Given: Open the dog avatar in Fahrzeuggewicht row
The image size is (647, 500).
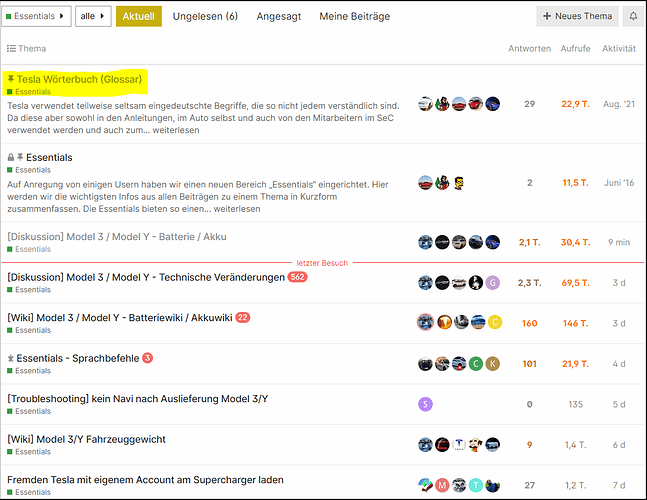Looking at the screenshot, I should tap(476, 444).
